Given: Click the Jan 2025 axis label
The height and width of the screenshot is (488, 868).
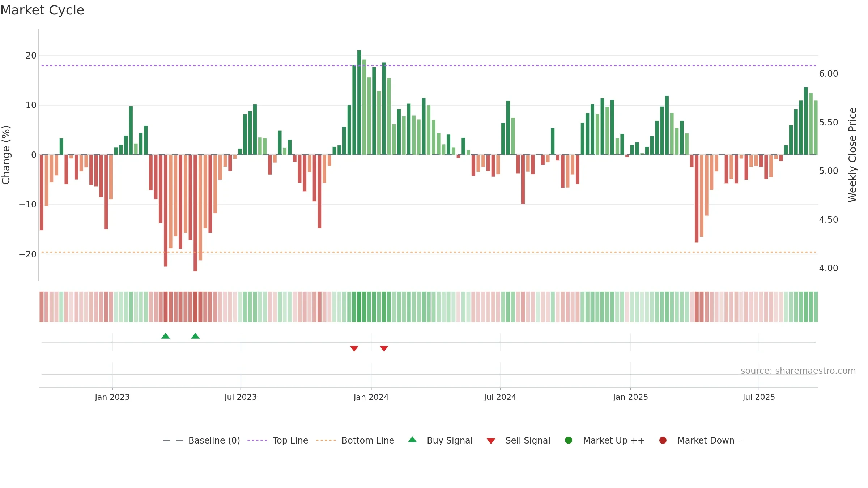Looking at the screenshot, I should (630, 397).
